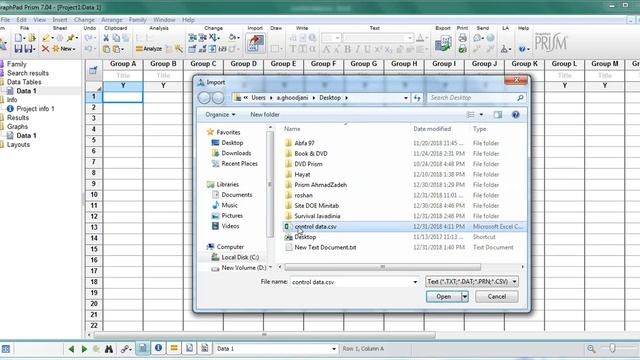Click the Export toolbar icon
This screenshot has height=360, width=640.
coord(443,43)
